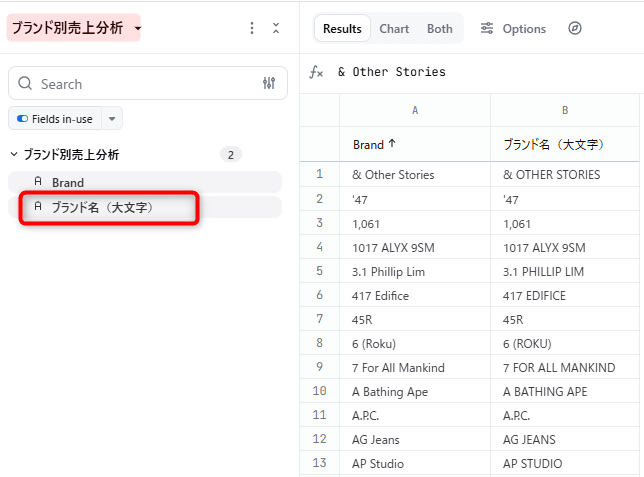Select column B header
The height and width of the screenshot is (477, 644).
pyautogui.click(x=565, y=110)
